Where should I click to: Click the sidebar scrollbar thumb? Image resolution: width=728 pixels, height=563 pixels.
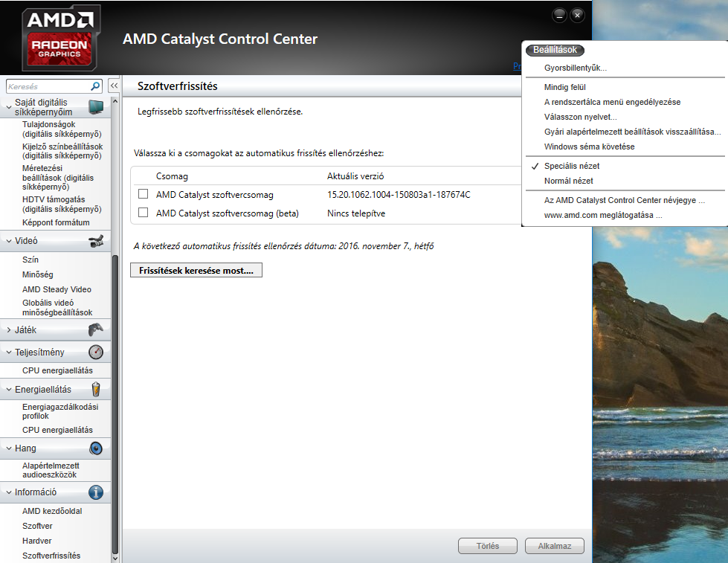pos(115,404)
